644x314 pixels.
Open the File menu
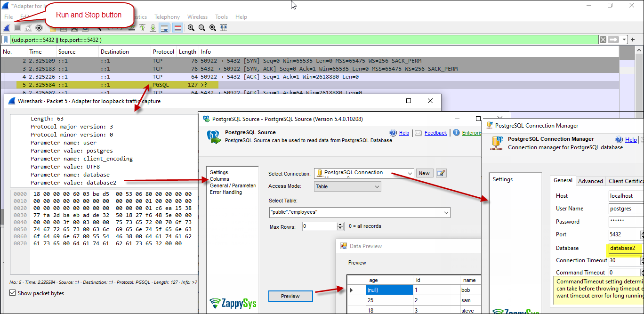8,17
